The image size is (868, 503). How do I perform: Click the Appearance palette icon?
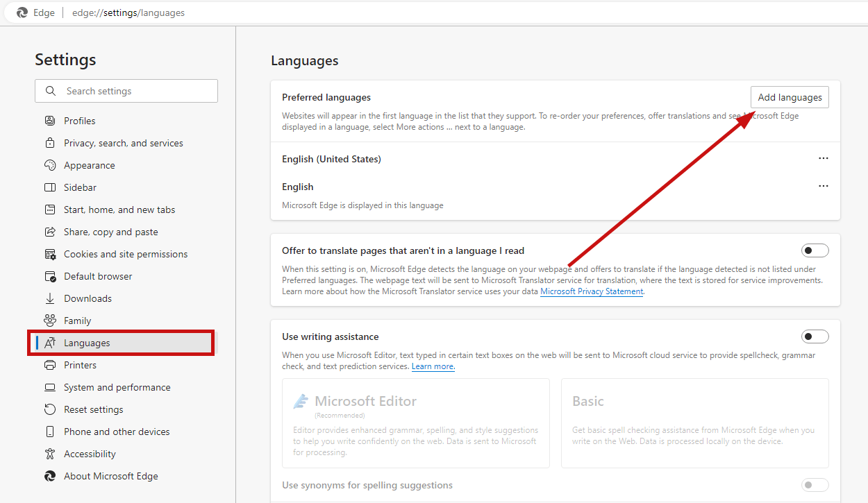[50, 165]
